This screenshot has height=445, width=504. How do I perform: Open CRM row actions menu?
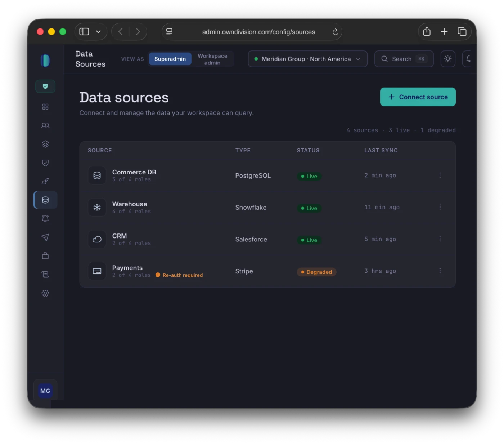click(440, 239)
